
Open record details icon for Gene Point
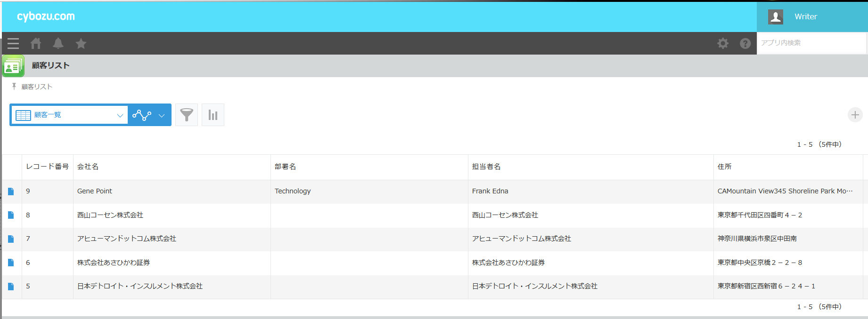pos(11,191)
